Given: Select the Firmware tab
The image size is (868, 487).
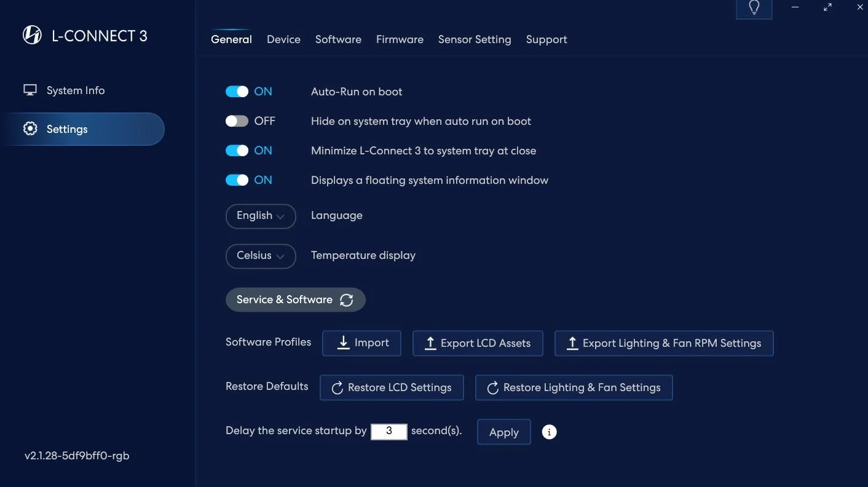Looking at the screenshot, I should (400, 39).
